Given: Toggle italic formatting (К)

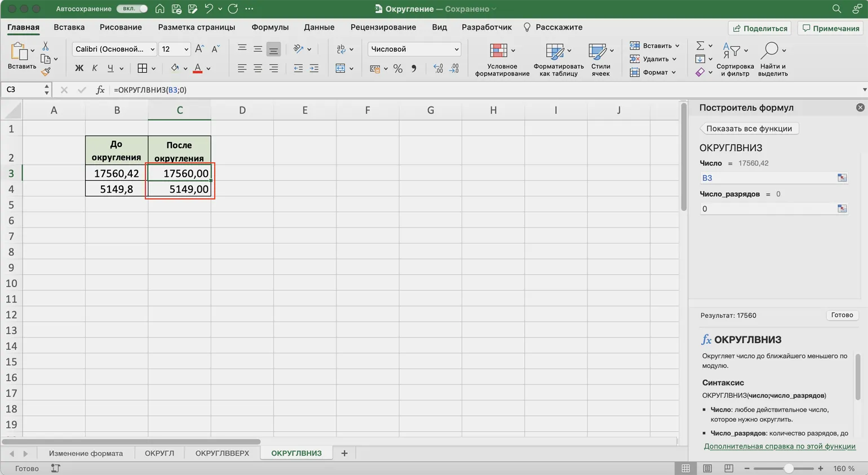Looking at the screenshot, I should click(95, 68).
